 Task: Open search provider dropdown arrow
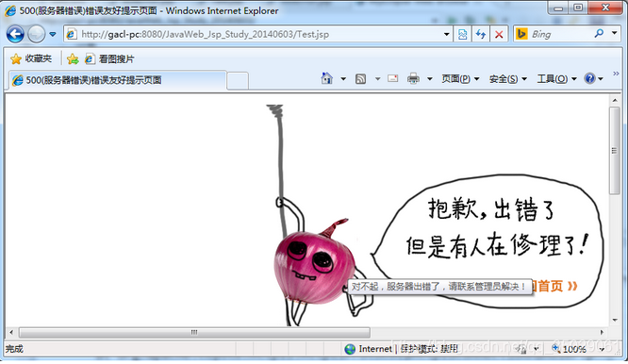615,33
